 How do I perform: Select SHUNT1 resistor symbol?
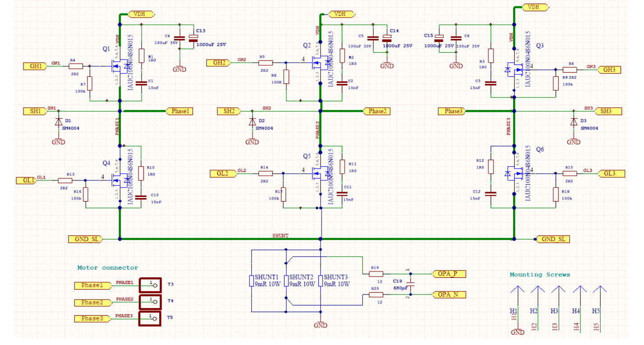pyautogui.click(x=251, y=281)
